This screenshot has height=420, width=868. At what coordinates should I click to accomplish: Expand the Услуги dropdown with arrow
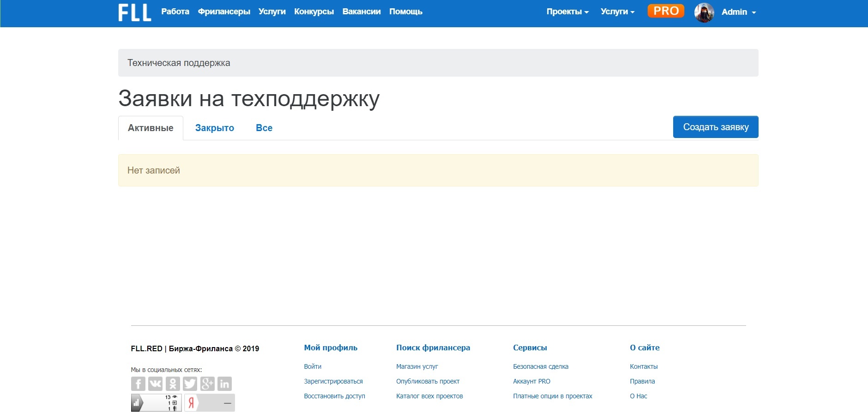pyautogui.click(x=617, y=12)
